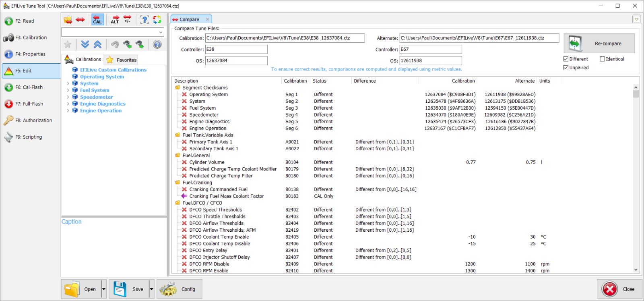This screenshot has height=301, width=644.
Task: Expand the System tree node
Action: 68,83
